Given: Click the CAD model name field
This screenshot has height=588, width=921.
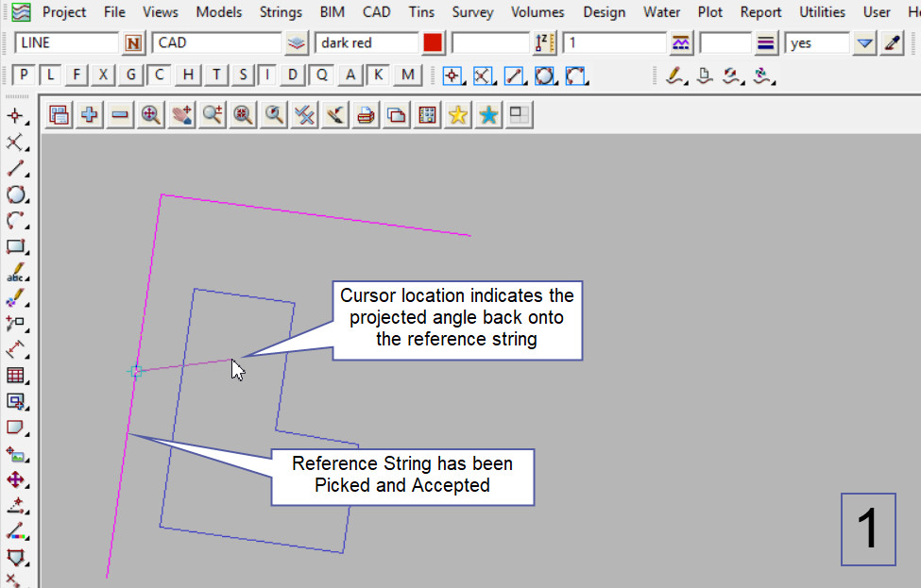Looking at the screenshot, I should coord(217,43).
